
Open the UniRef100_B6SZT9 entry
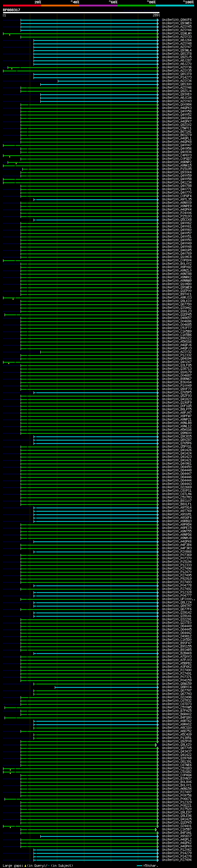tap(177, 135)
